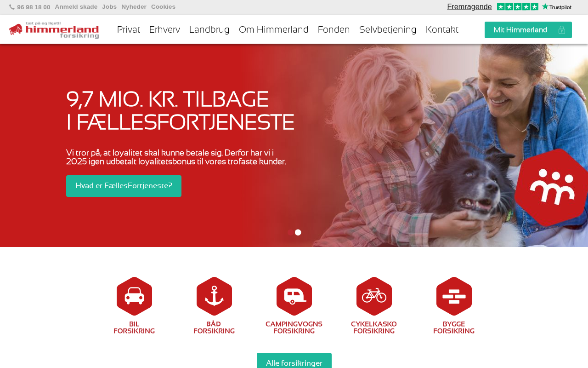588x368 pixels.
Task: Switch to the first carousel slide dot
Action: pos(291,232)
